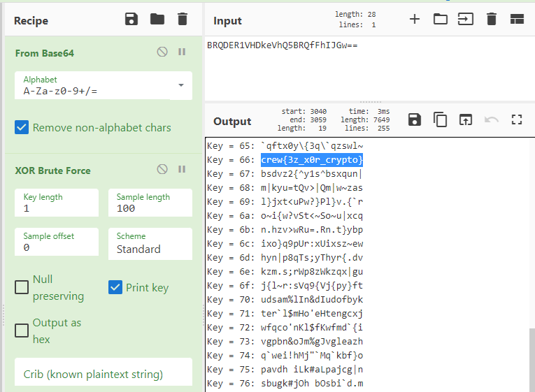Click the Crib known plaintext field
The width and height of the screenshot is (535, 392).
104,372
